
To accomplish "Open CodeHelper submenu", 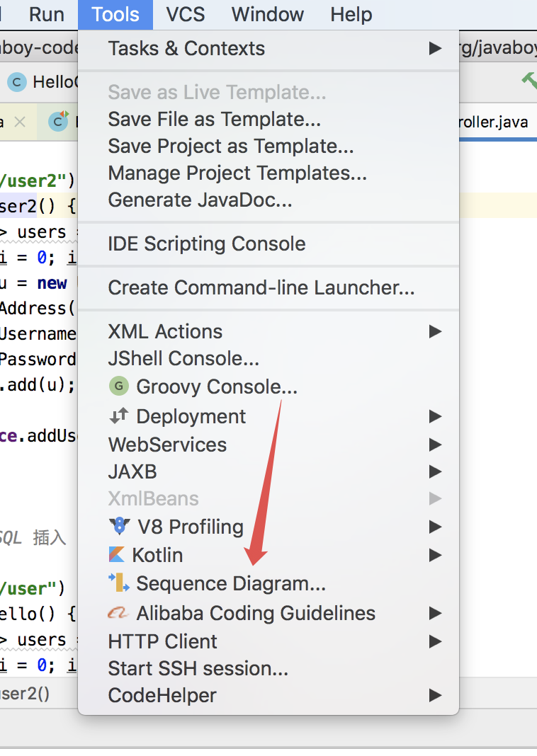I will coord(268,696).
